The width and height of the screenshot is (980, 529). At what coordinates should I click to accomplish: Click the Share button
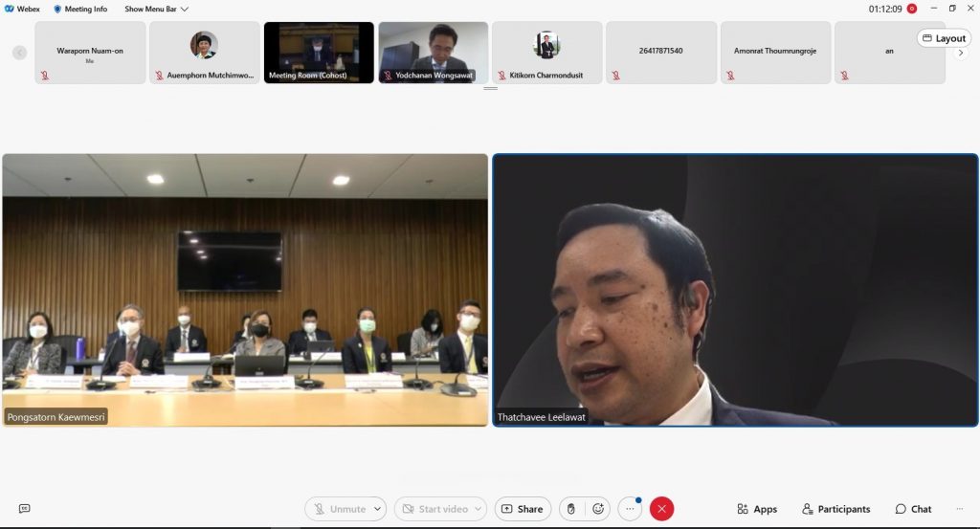[523, 509]
